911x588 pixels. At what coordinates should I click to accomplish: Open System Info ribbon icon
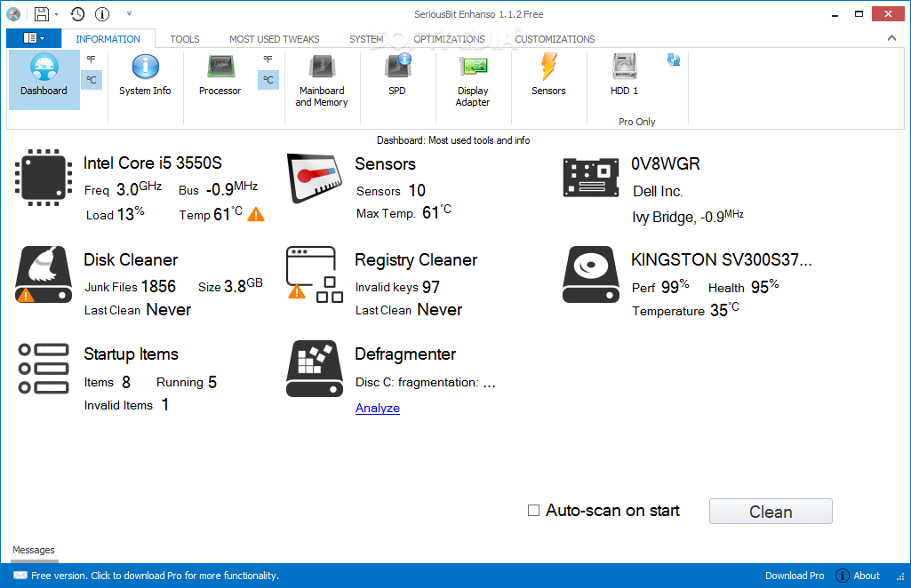click(x=145, y=75)
